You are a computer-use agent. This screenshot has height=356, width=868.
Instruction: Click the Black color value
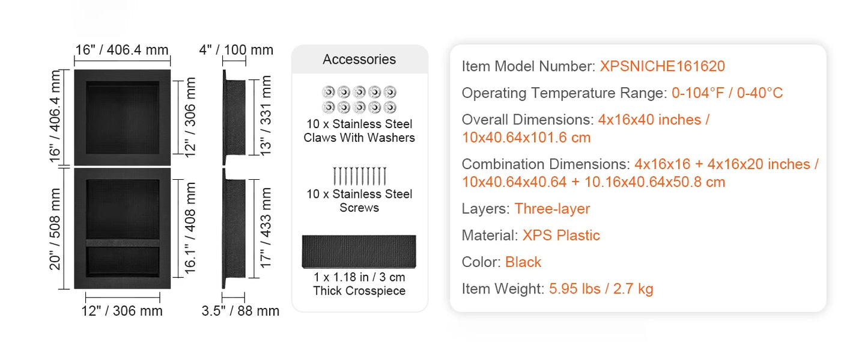point(523,262)
